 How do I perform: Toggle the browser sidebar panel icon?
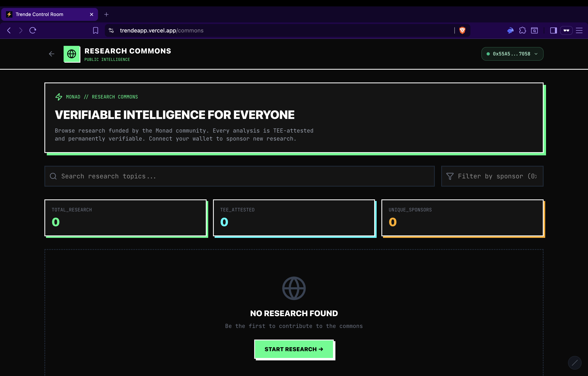[x=553, y=30]
